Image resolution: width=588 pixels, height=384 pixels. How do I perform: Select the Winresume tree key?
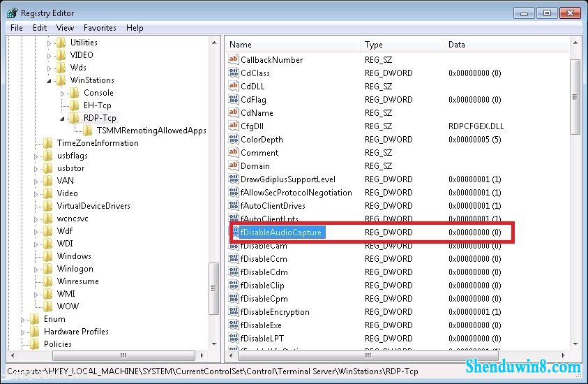77,281
